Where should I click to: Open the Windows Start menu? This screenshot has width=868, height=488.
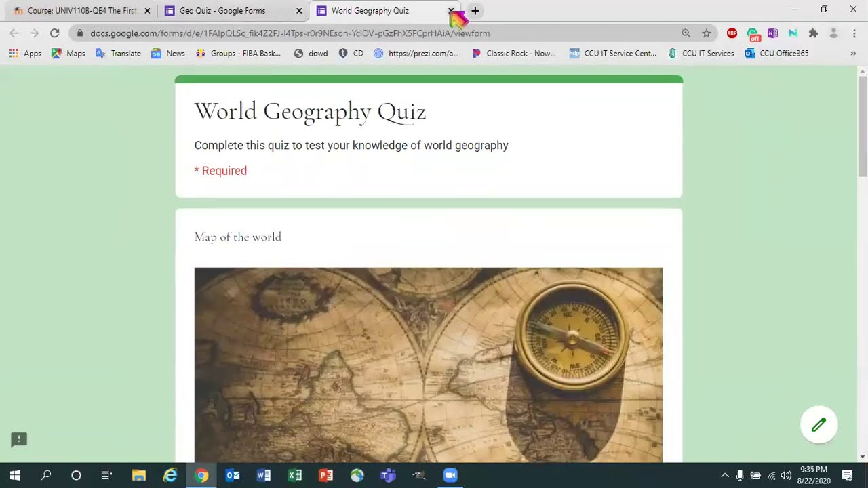coord(15,475)
